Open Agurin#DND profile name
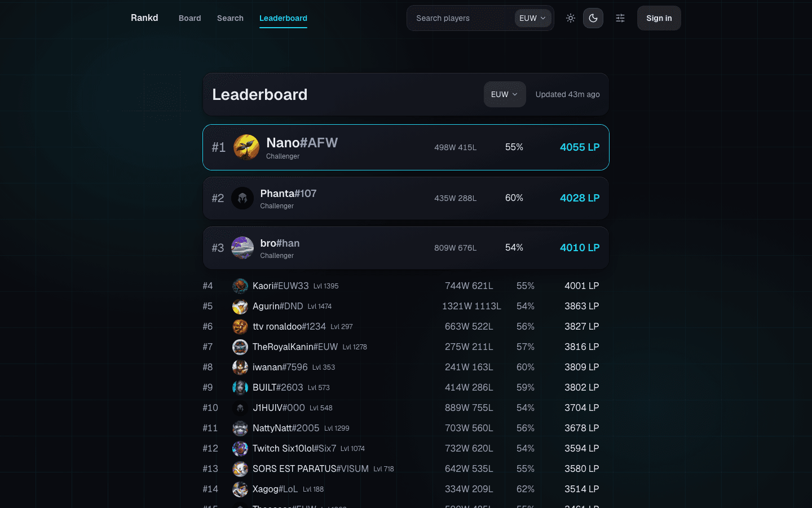Screen dimensions: 812x508 (x=278, y=306)
